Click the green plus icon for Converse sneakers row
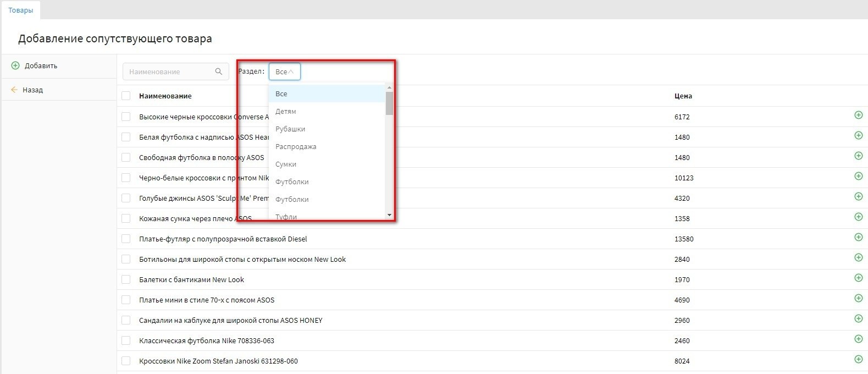This screenshot has width=868, height=374. pos(858,116)
